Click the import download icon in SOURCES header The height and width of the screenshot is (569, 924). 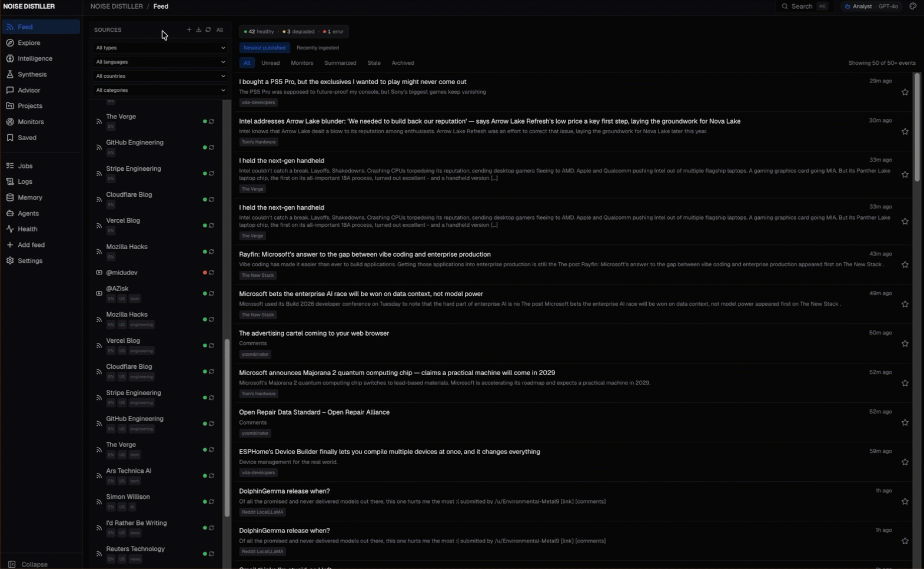(x=198, y=30)
